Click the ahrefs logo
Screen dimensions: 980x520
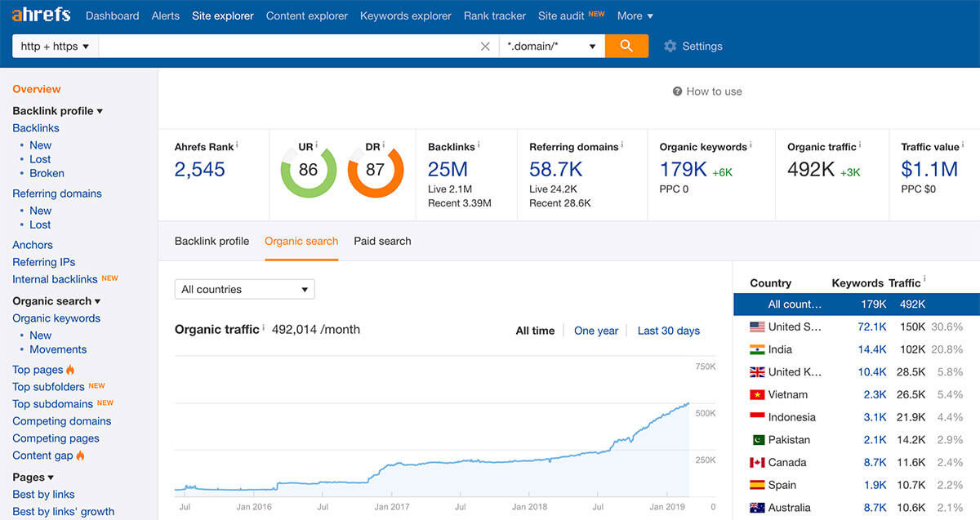point(41,14)
